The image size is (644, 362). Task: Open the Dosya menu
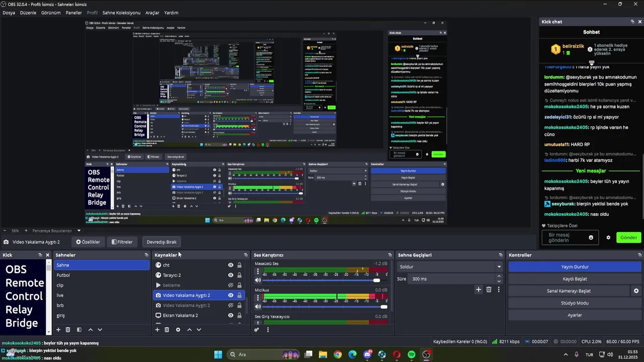(x=9, y=13)
